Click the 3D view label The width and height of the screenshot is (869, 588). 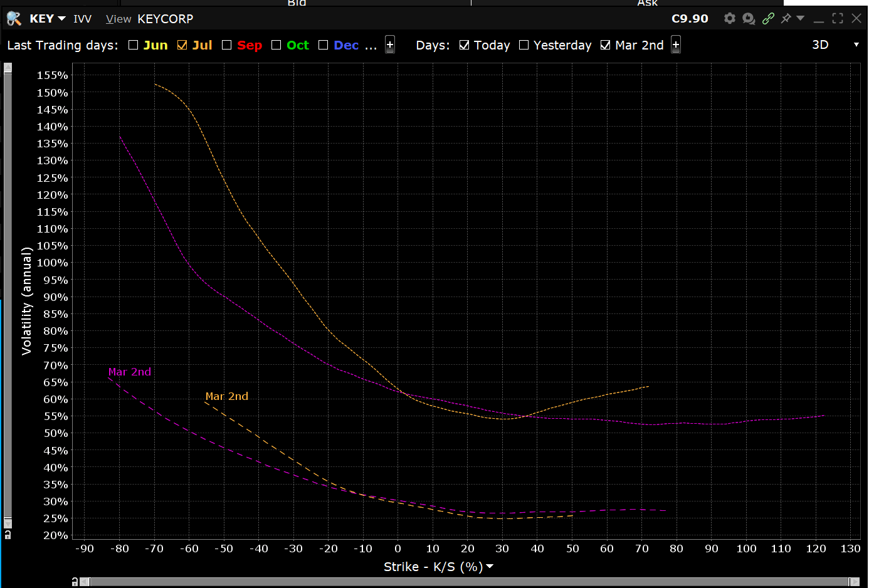(820, 45)
